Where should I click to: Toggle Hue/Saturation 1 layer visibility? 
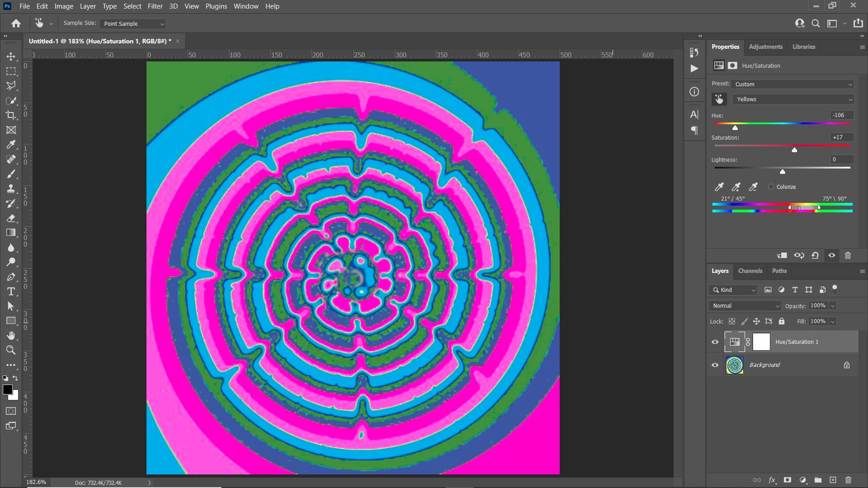coord(715,342)
